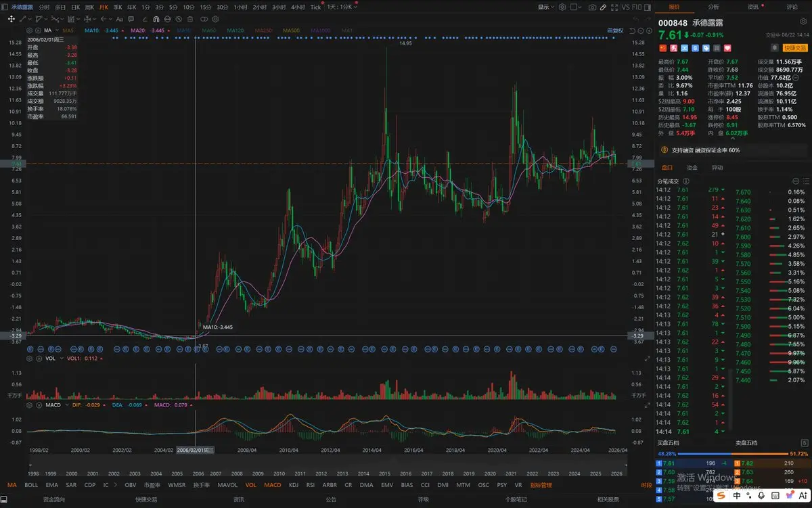Expand the VOL indicator name dropdown
Viewport: 812px width, 508px height.
pyautogui.click(x=62, y=359)
